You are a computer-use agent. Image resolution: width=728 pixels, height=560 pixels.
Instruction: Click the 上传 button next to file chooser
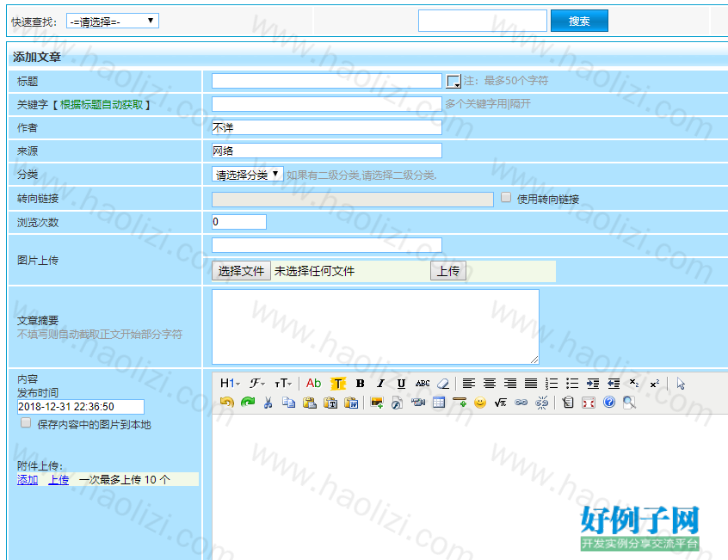coord(448,271)
